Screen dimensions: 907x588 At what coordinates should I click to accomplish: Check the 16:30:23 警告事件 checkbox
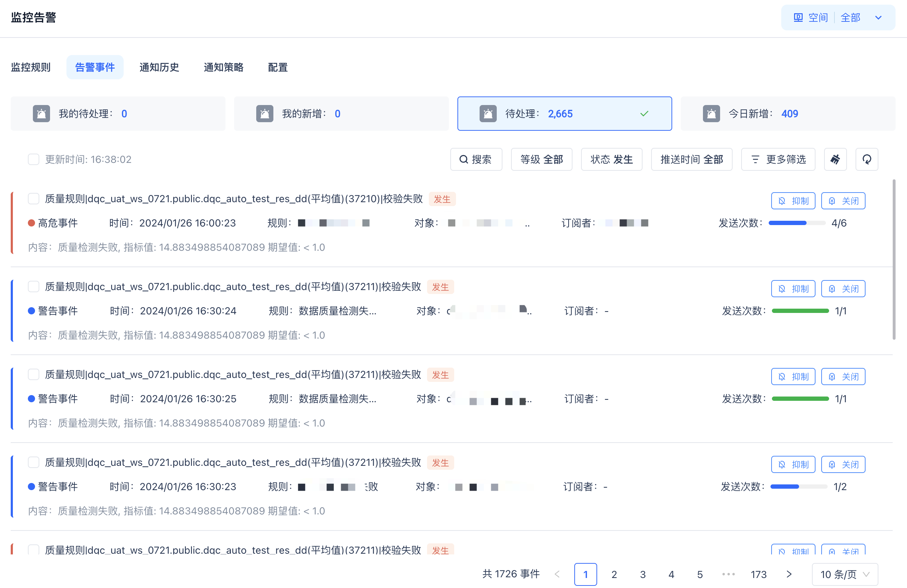point(34,462)
